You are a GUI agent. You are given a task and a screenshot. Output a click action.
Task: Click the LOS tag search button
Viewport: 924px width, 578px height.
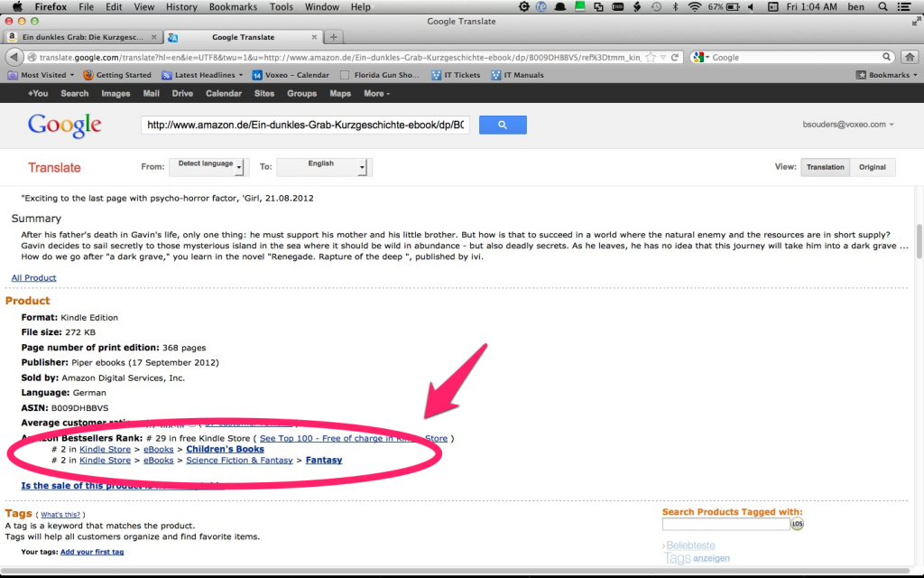tap(798, 524)
